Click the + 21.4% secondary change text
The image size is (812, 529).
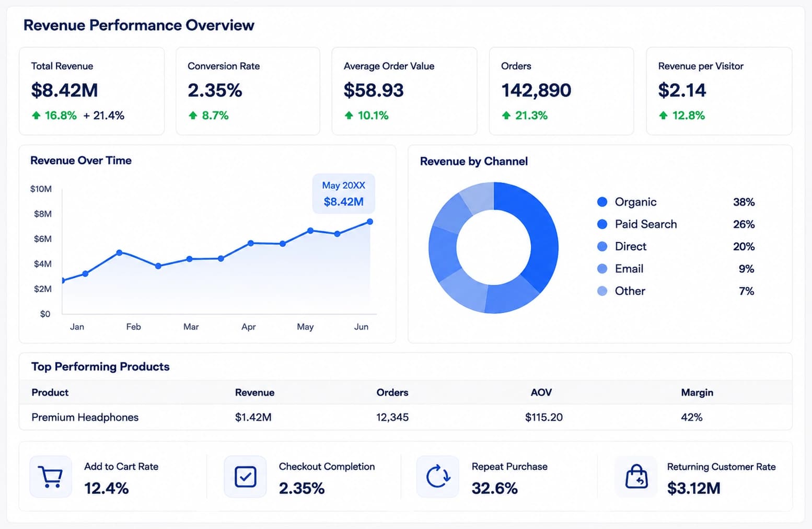[x=104, y=116]
